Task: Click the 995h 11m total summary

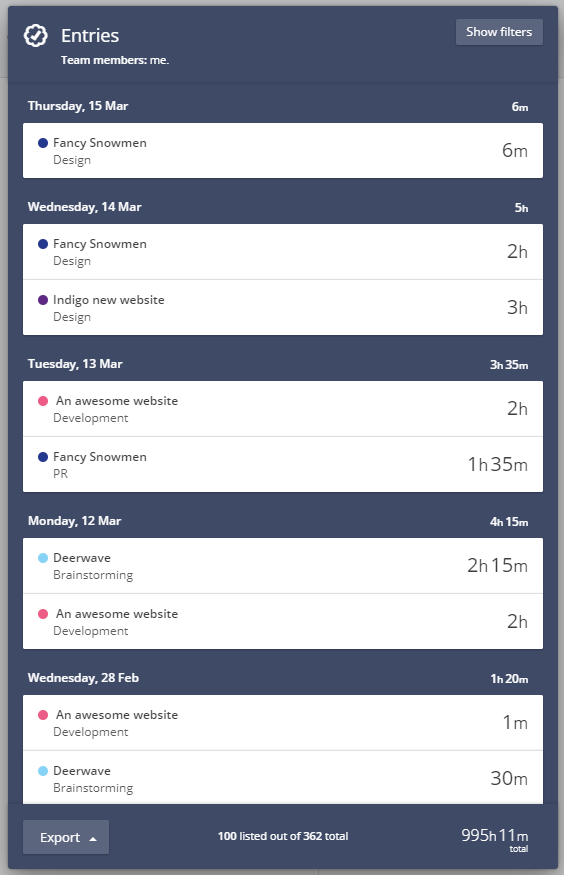Action: pos(495,839)
